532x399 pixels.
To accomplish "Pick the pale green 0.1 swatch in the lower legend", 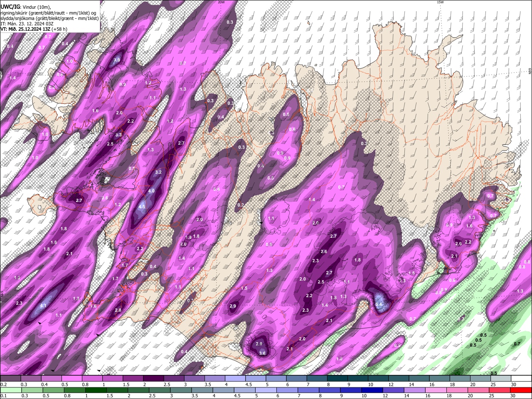I will click(x=10, y=390).
